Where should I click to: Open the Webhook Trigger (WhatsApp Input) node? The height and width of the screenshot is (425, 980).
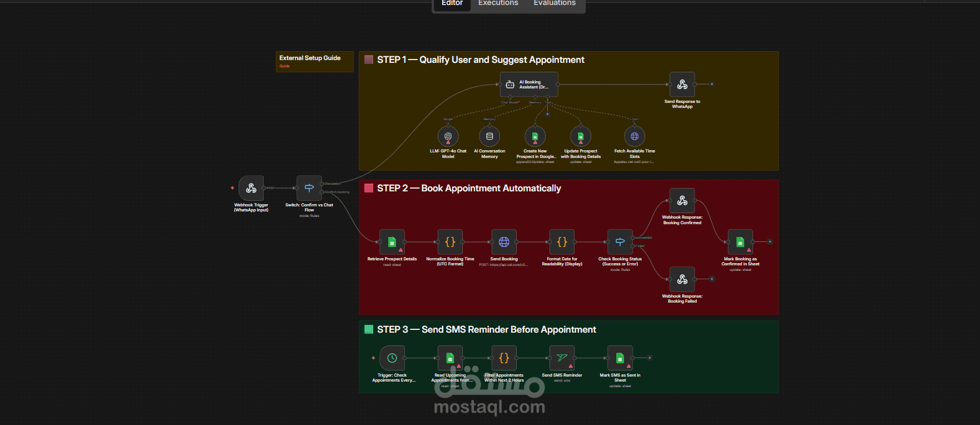[251, 188]
